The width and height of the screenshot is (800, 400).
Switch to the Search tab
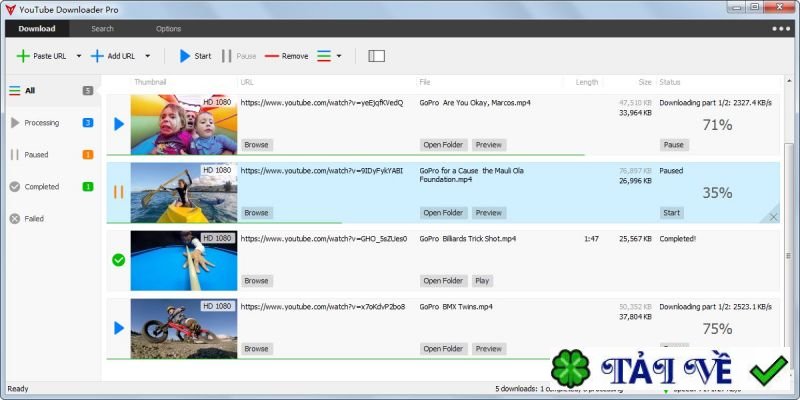[103, 29]
